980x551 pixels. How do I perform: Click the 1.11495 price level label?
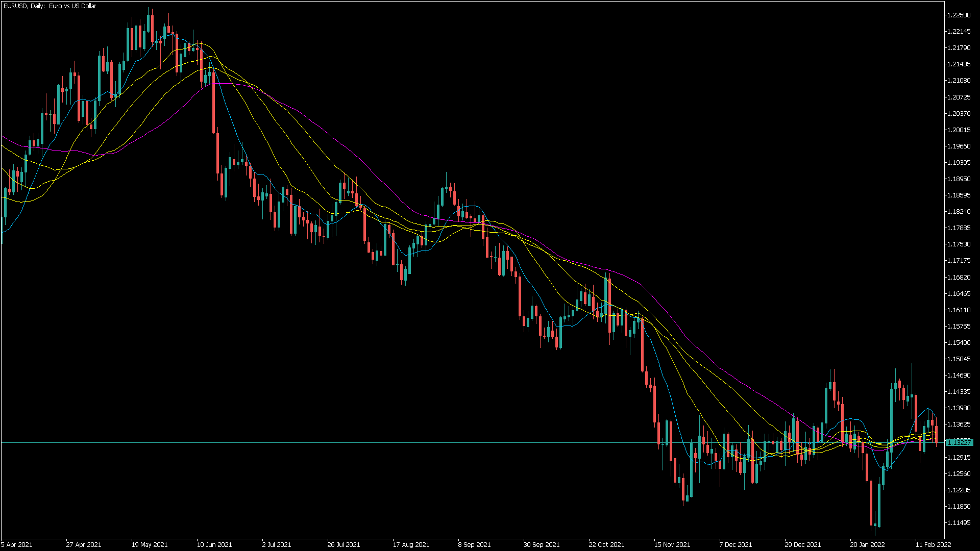coord(959,523)
